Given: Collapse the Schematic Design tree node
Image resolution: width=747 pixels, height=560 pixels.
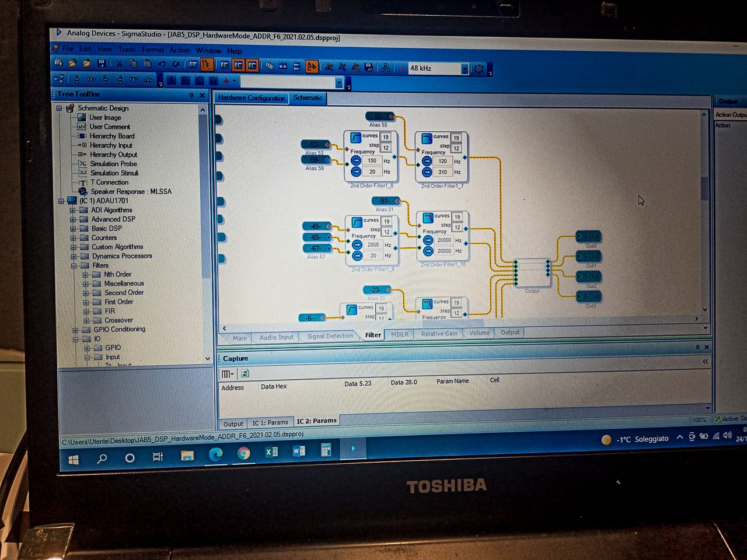Looking at the screenshot, I should [x=59, y=108].
